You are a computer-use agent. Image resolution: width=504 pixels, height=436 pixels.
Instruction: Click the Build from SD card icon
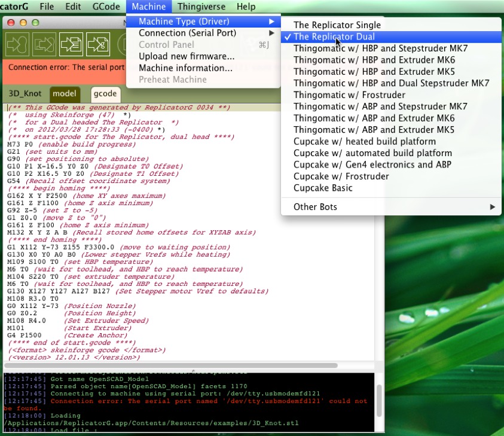point(44,44)
